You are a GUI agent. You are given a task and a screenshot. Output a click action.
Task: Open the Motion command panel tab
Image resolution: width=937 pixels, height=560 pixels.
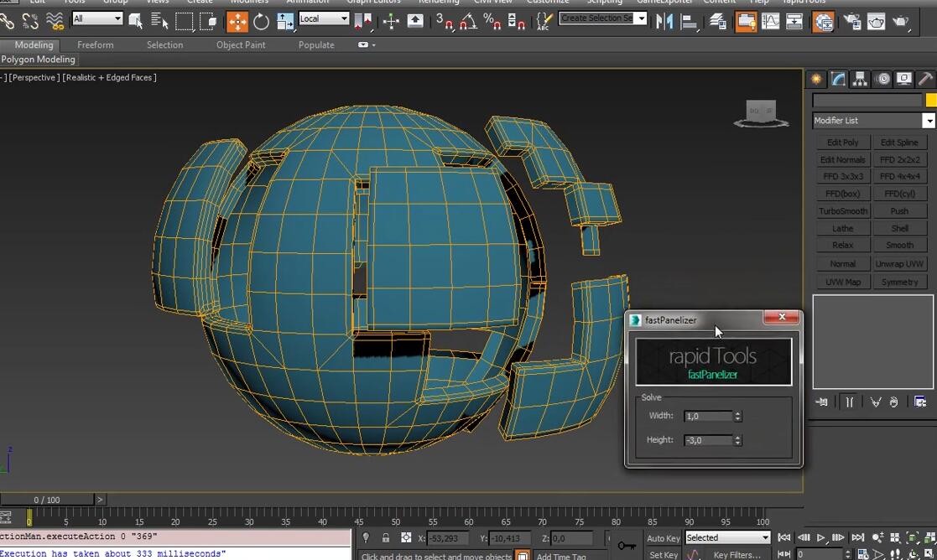(x=882, y=79)
